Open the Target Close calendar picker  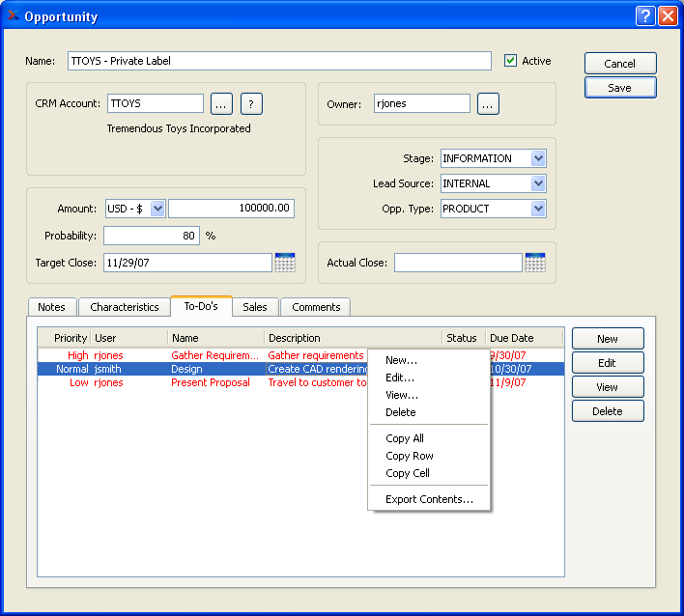point(285,263)
